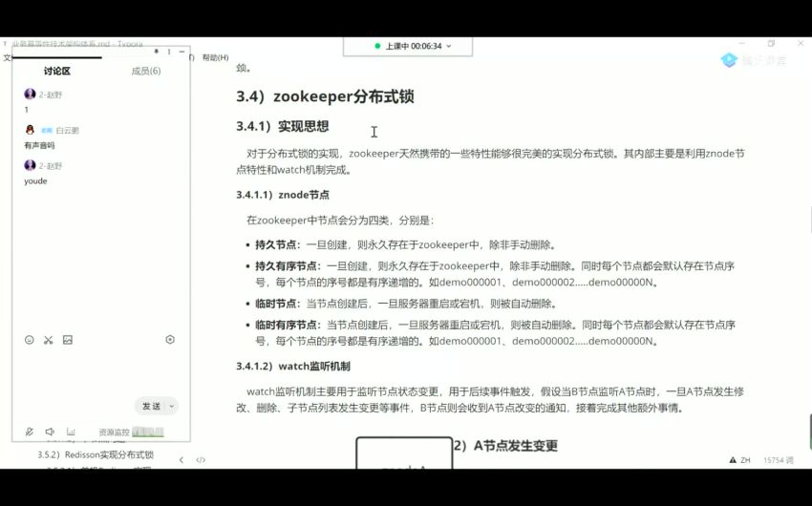Click the bold bullet text 临时有序节点
The width and height of the screenshot is (812, 506).
click(286, 325)
